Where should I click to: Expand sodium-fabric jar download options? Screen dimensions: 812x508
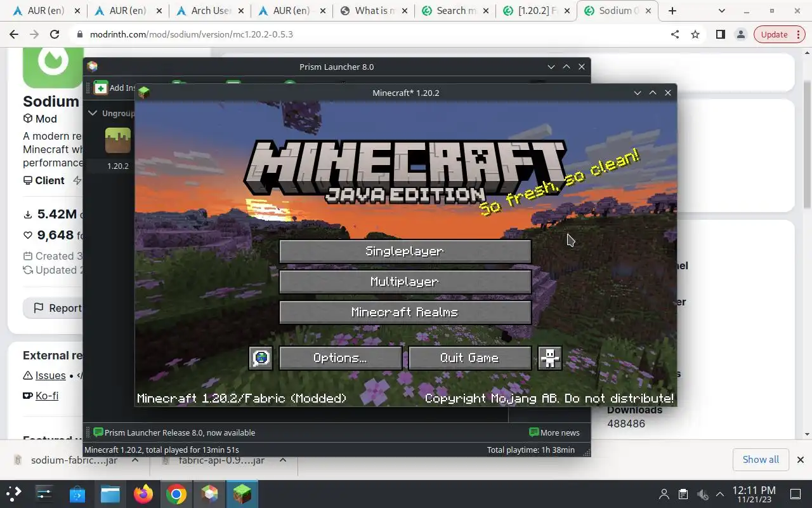pos(134,460)
